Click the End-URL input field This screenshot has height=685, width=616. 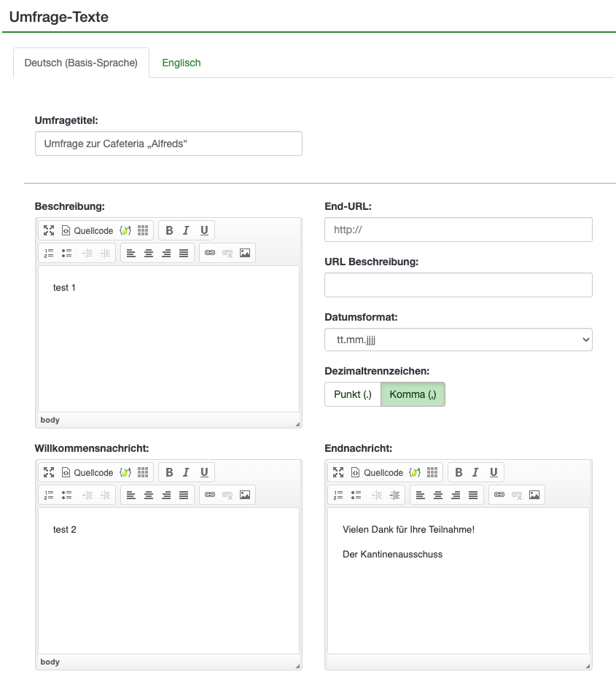[458, 230]
